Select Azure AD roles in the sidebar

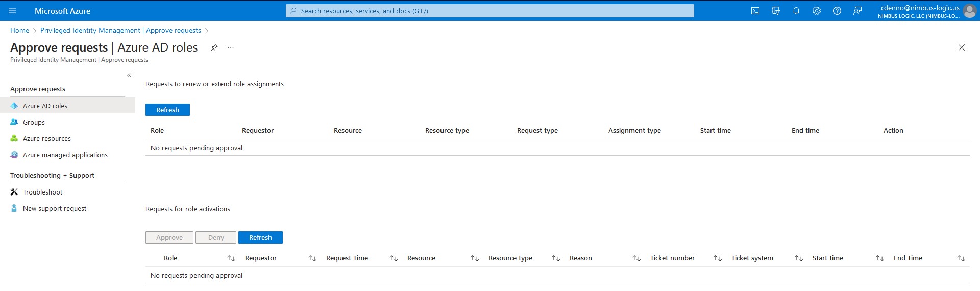pos(67,106)
